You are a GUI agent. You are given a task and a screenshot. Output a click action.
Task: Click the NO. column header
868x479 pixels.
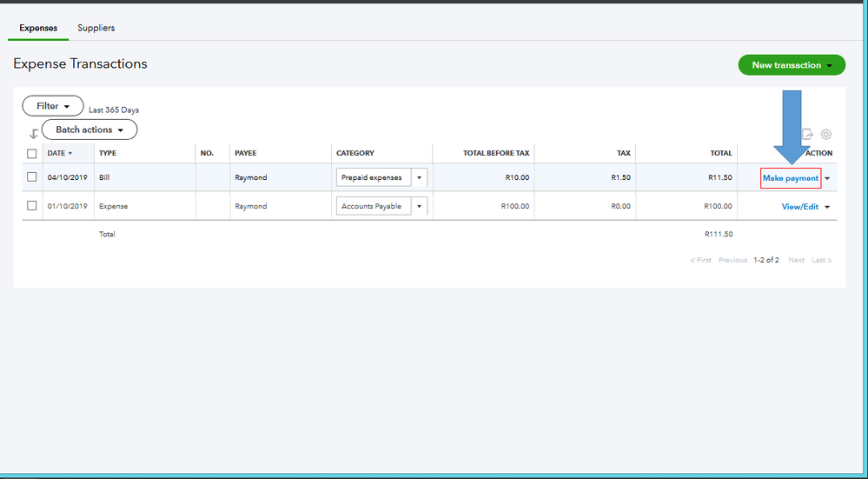[x=207, y=153]
